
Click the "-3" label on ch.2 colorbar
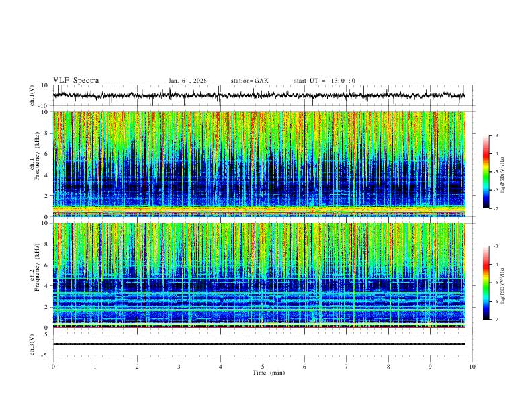pos(495,246)
